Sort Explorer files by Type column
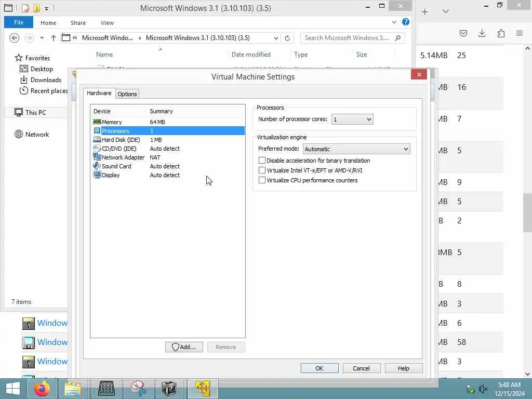532x399 pixels. [301, 54]
